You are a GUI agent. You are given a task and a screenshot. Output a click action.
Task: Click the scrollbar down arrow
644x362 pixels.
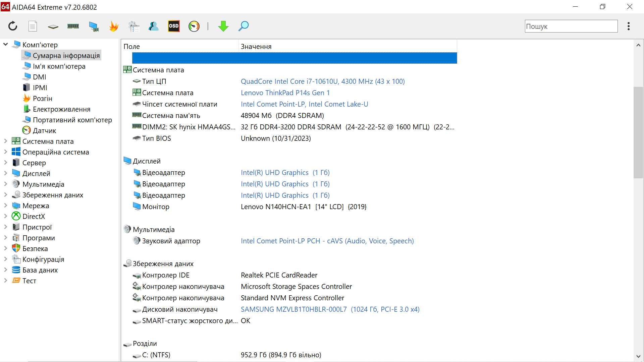click(x=638, y=357)
